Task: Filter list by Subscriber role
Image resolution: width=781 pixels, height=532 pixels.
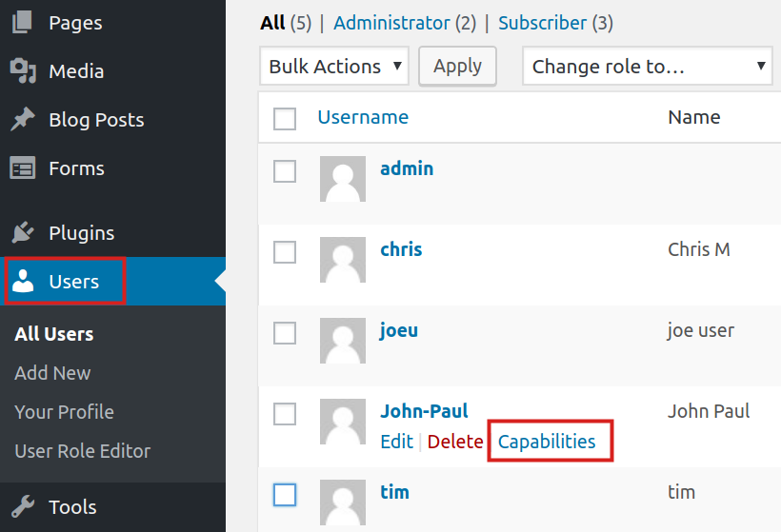Action: [543, 23]
